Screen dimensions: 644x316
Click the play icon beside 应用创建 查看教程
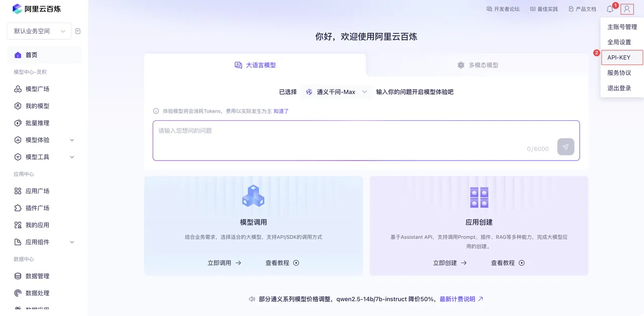522,263
